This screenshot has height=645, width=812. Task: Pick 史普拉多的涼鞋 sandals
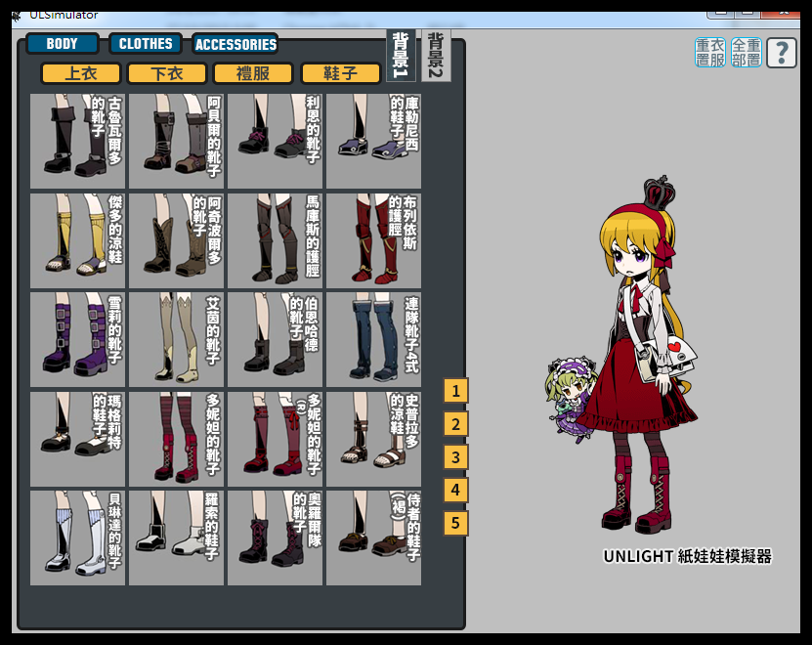374,440
